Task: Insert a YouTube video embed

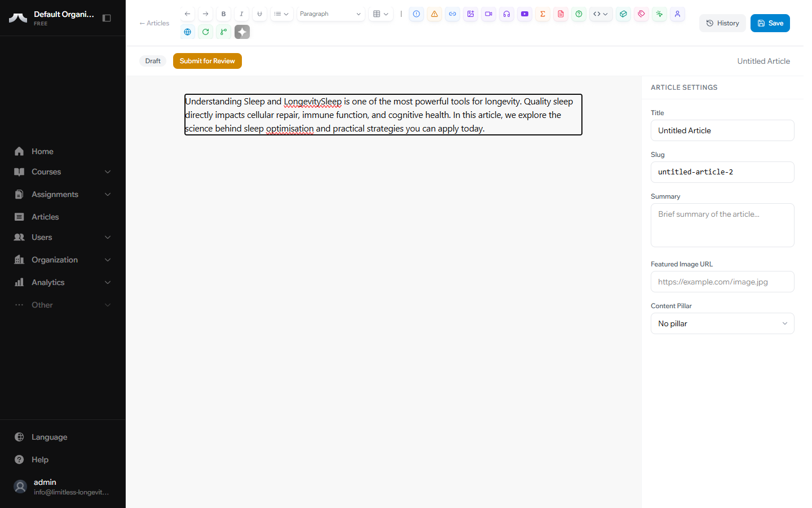Action: click(524, 14)
